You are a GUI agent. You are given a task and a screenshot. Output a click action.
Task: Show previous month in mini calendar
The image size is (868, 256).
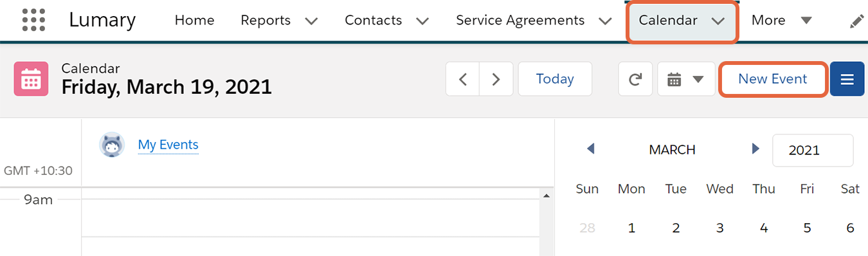[x=590, y=149]
